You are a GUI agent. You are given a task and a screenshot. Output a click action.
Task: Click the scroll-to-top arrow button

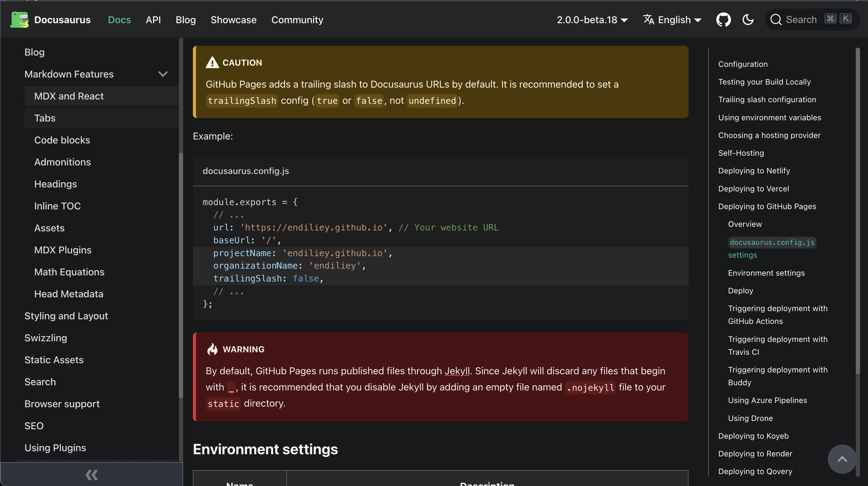coord(842,459)
